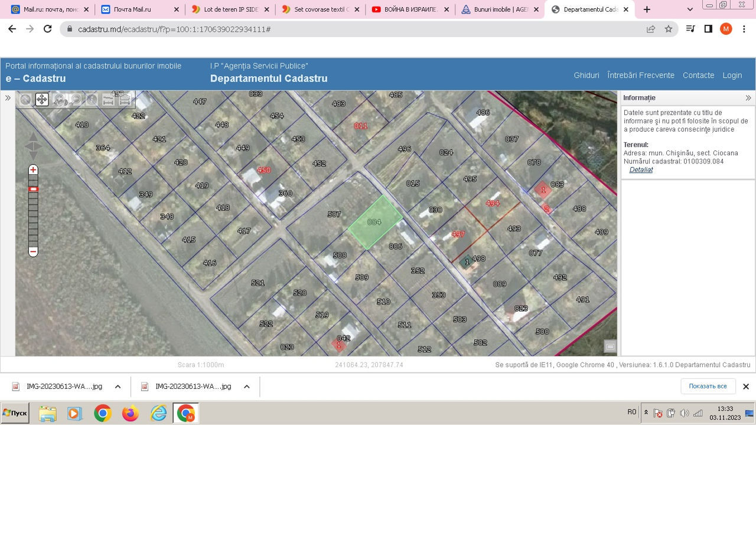Open first IMG-20230613-WA download options chevron
This screenshot has width=756, height=553.
118,387
